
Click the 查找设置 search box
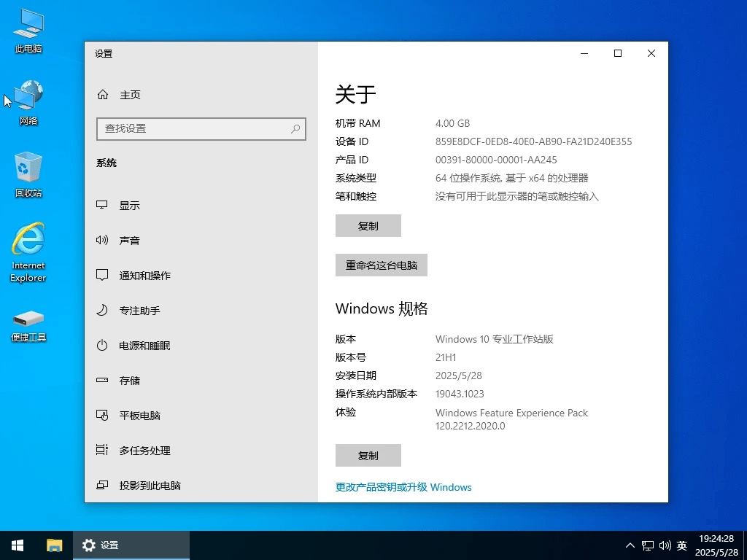click(x=201, y=128)
